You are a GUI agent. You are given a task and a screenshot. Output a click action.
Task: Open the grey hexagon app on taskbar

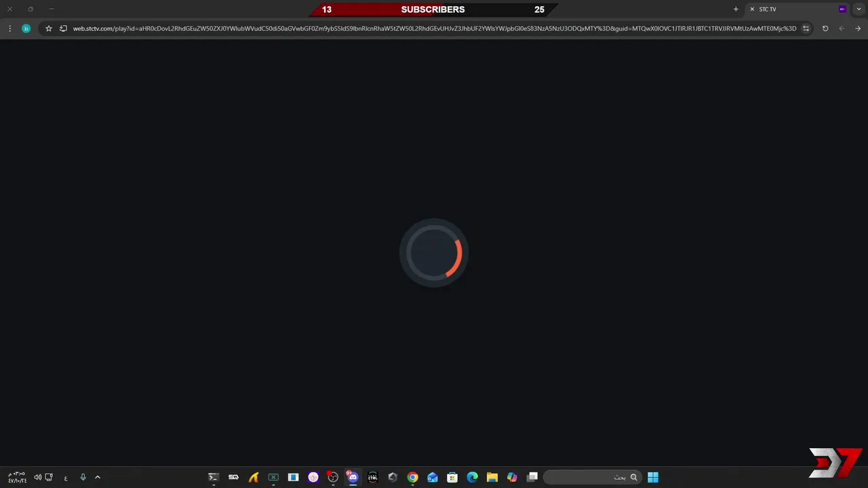[x=393, y=477]
